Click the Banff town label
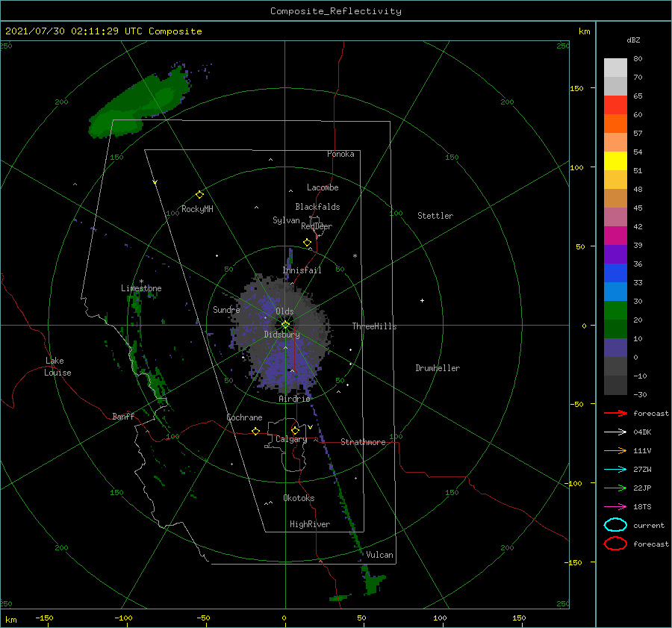Screen dimensions: 672x628 123,416
